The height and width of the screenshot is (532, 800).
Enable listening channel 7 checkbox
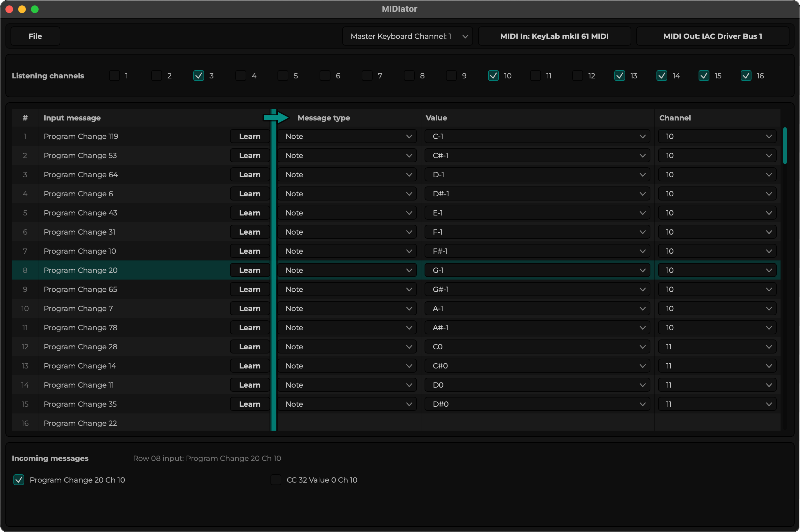pos(367,76)
